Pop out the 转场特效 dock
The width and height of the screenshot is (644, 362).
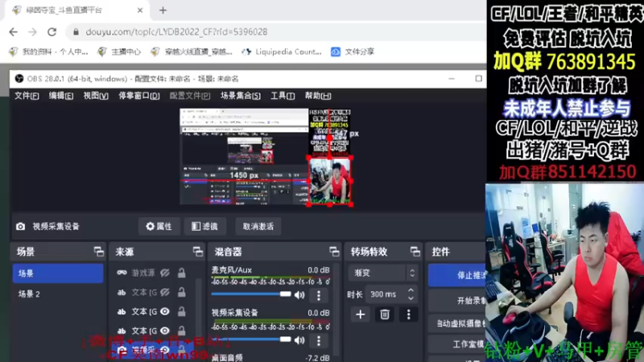415,252
